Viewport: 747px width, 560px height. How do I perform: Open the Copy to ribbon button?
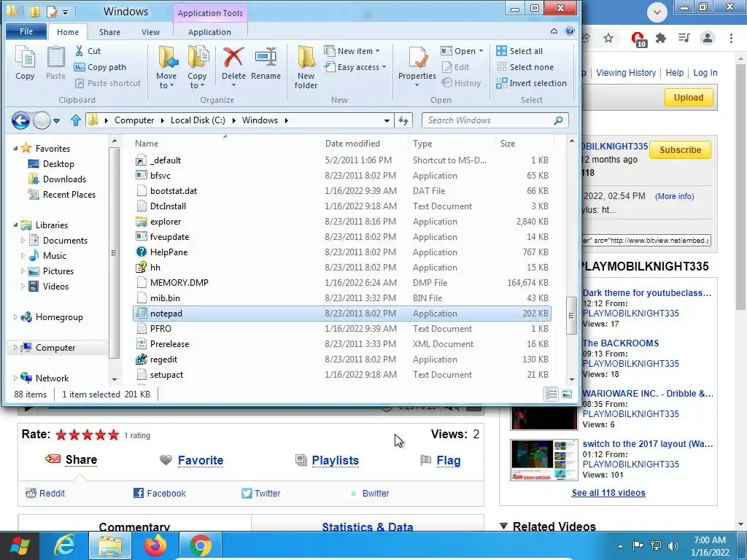[197, 68]
